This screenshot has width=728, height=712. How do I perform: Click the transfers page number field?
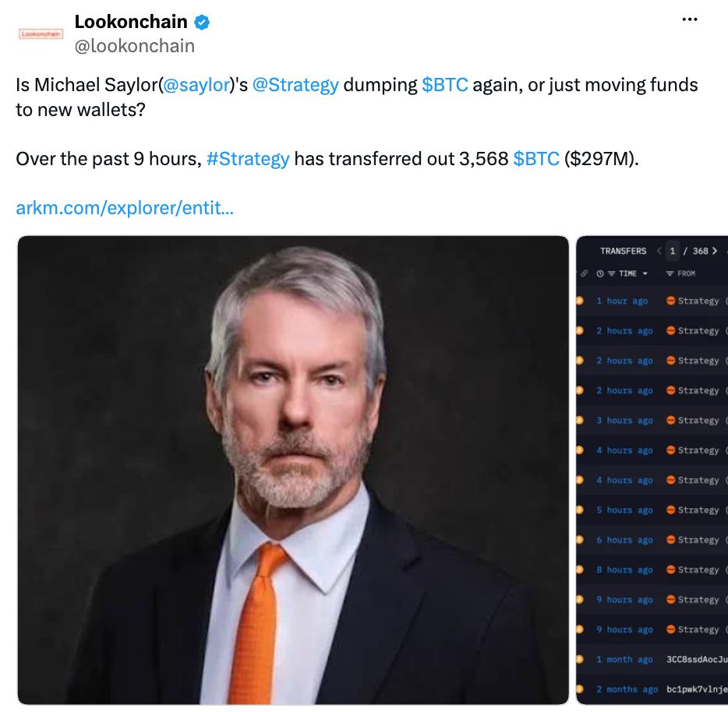(x=673, y=251)
